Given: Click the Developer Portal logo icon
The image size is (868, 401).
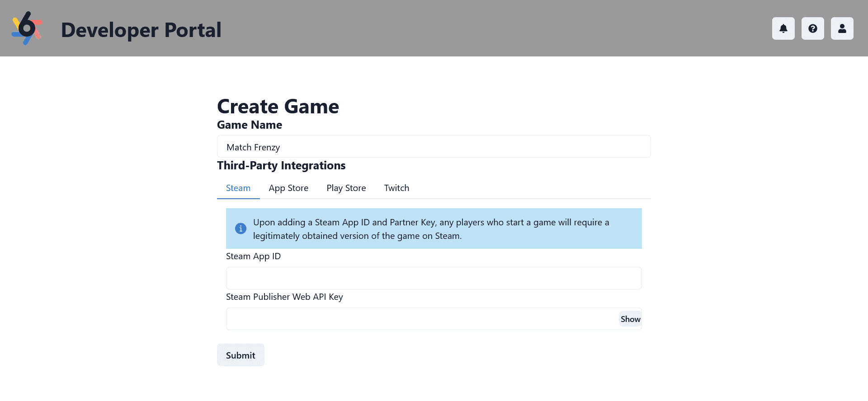Looking at the screenshot, I should coord(27,28).
